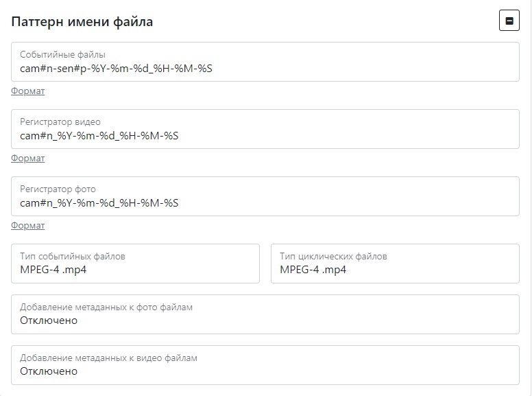Image resolution: width=532 pixels, height=396 pixels.
Task: Collapse the 'Паттерн имени файла' section
Action: point(509,21)
